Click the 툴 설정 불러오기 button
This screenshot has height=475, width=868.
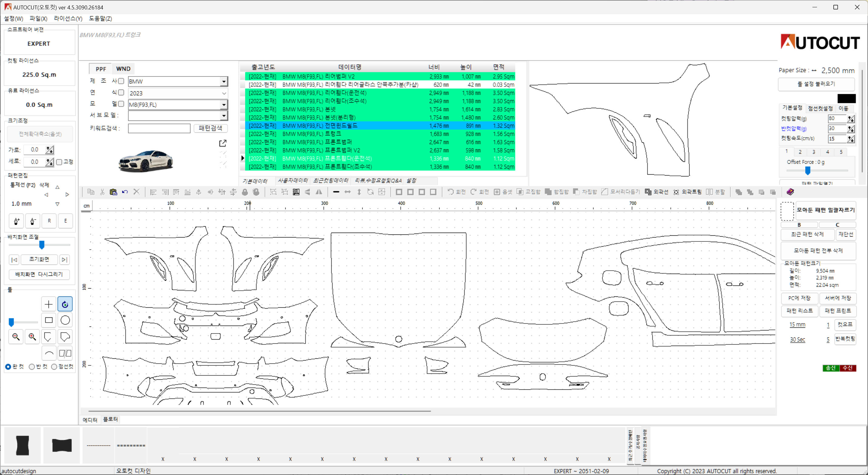(816, 84)
